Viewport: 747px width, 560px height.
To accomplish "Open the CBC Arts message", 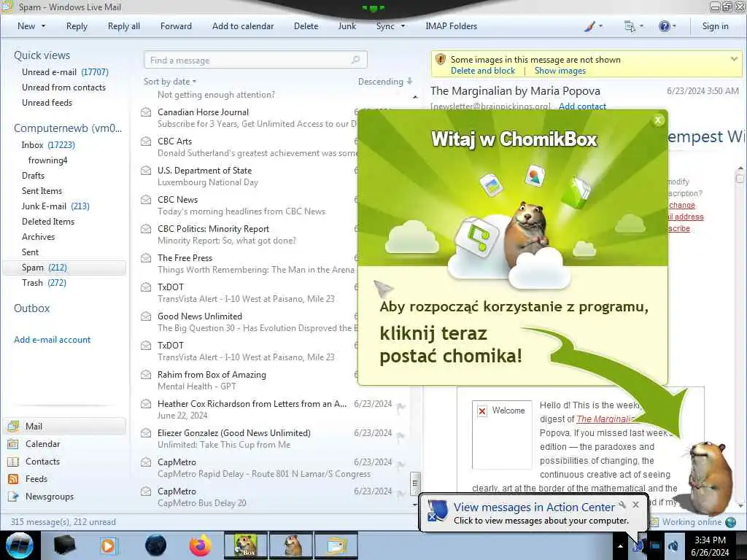I will pos(248,147).
